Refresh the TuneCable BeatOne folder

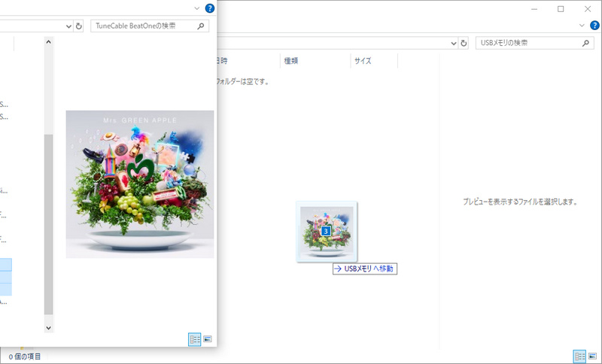(79, 26)
